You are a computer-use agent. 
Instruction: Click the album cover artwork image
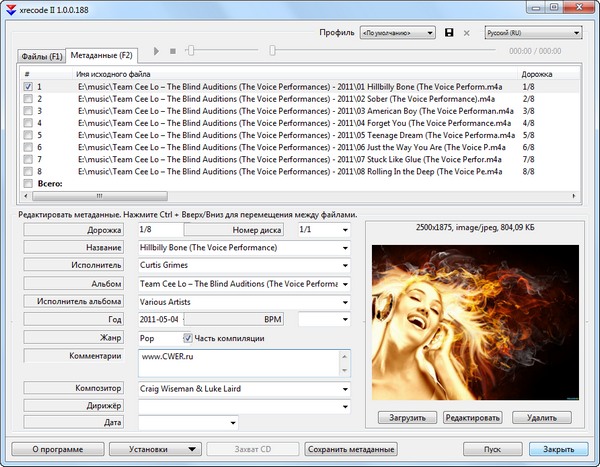pos(474,322)
